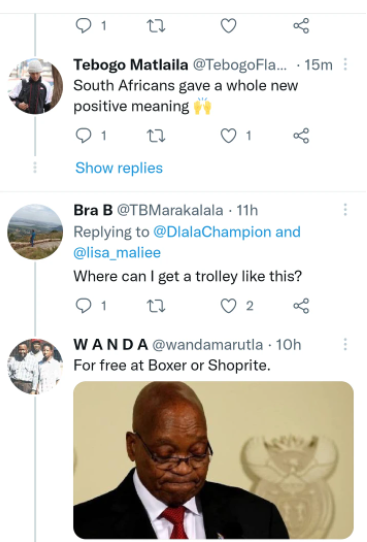Share the topmost partially visible tweet

tap(301, 26)
